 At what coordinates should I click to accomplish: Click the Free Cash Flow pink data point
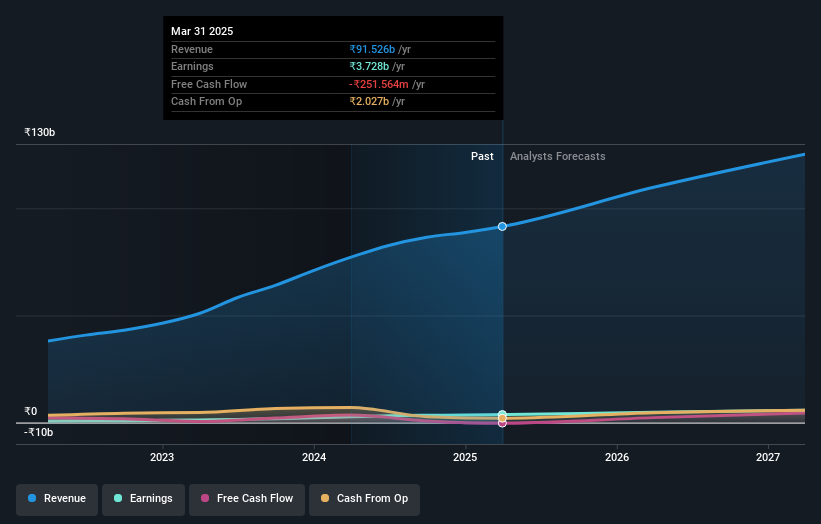(x=502, y=423)
